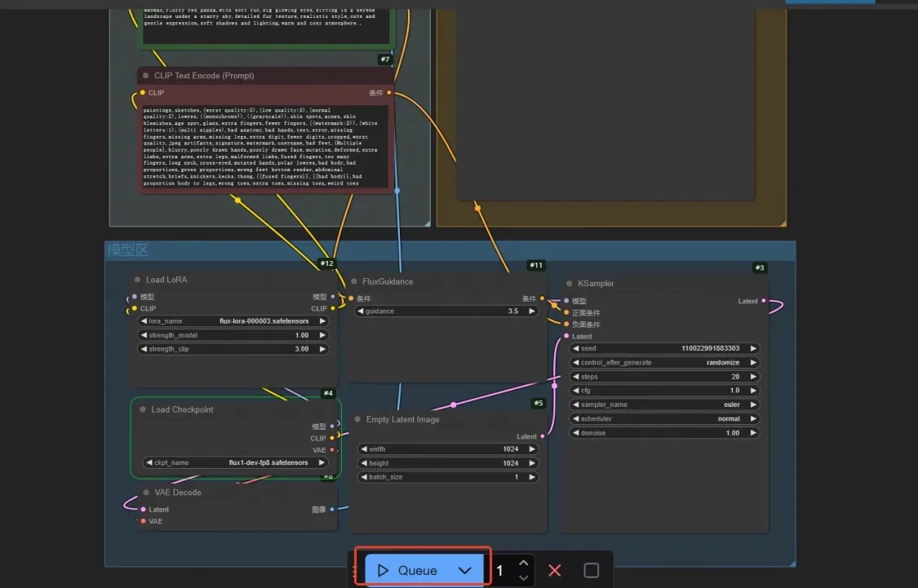Click the guidance 3.5 value field
This screenshot has width=918, height=588.
click(446, 312)
